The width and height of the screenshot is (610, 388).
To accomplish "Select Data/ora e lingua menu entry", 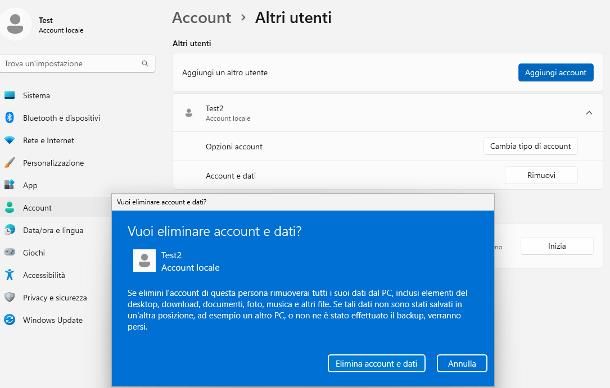I will point(53,230).
